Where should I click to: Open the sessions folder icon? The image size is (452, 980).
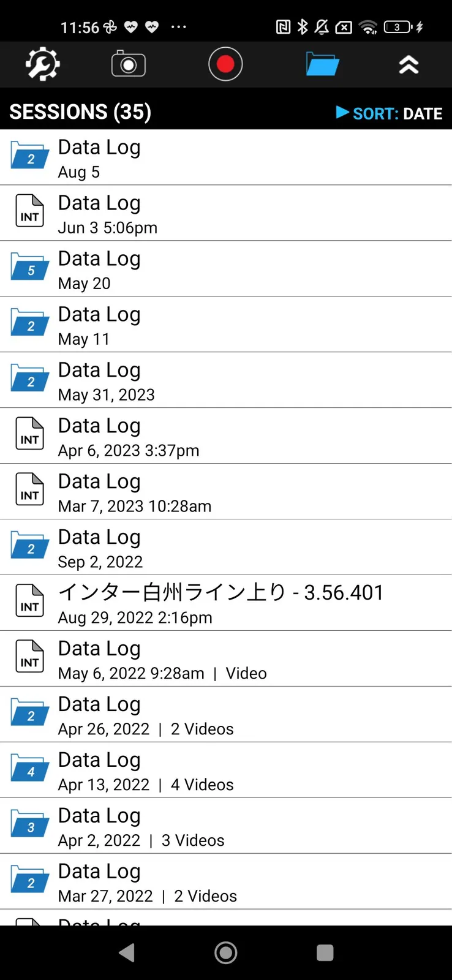pos(322,64)
